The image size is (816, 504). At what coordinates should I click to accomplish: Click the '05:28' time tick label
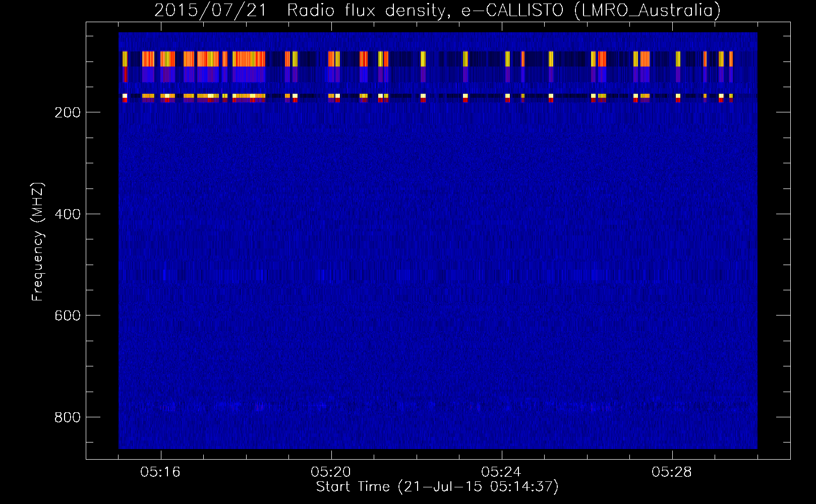coord(672,472)
